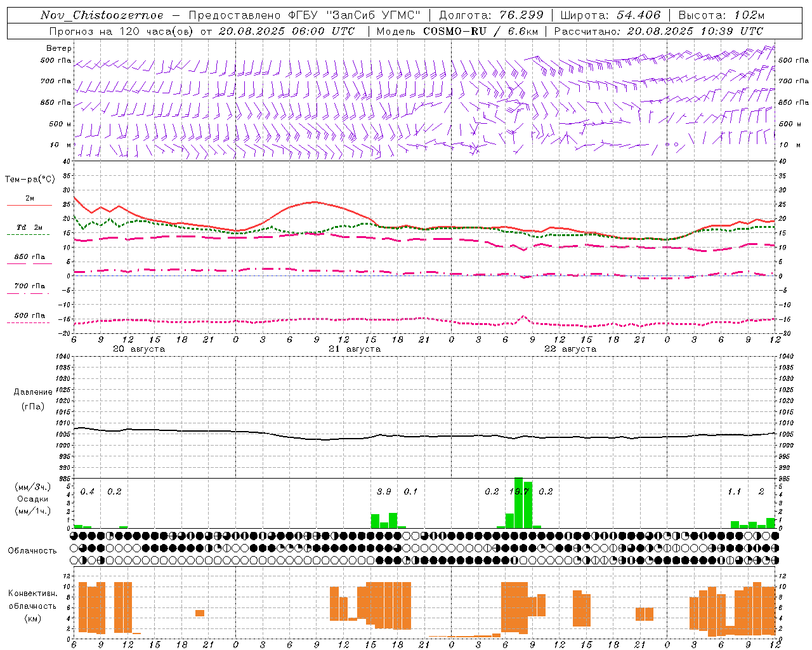
Task: Click the 'Td 2м' dew point legend entry
Action: [x=29, y=227]
